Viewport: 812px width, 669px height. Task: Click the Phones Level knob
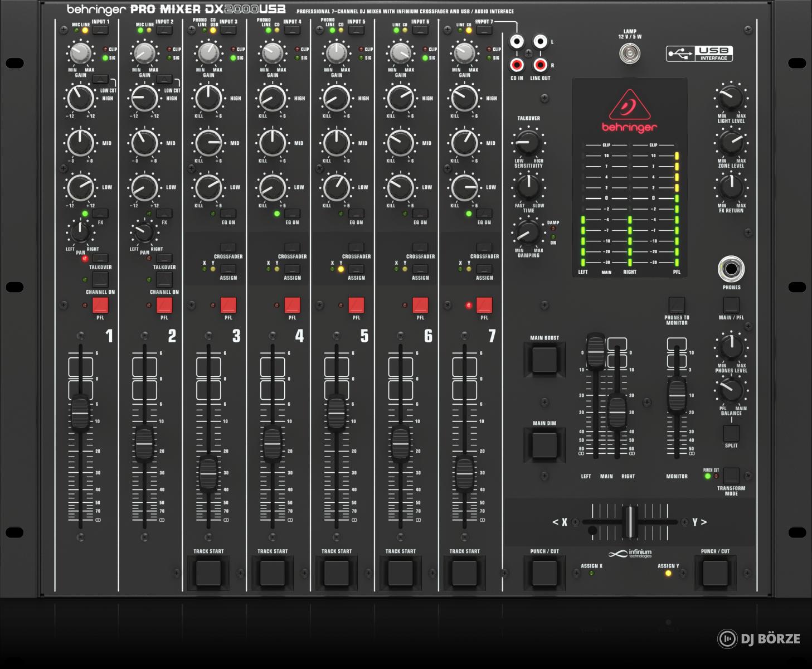(731, 347)
